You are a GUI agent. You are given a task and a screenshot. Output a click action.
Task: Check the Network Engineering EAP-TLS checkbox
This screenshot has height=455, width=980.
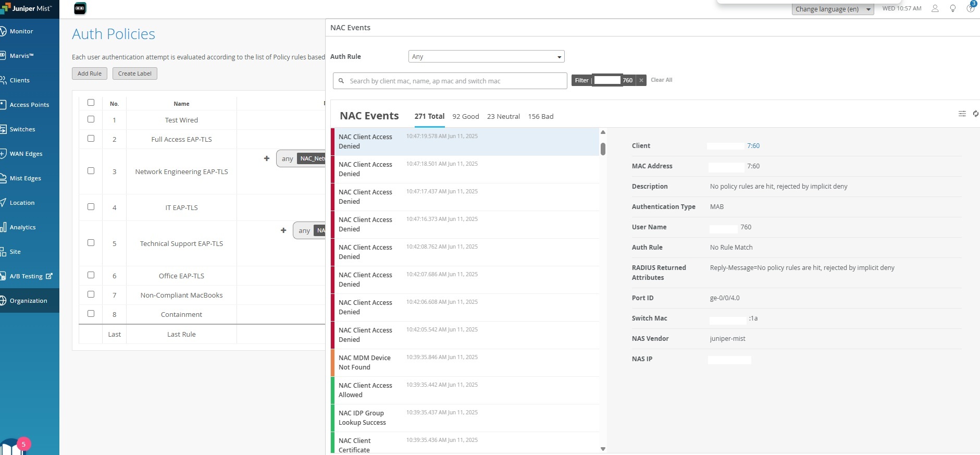click(91, 171)
